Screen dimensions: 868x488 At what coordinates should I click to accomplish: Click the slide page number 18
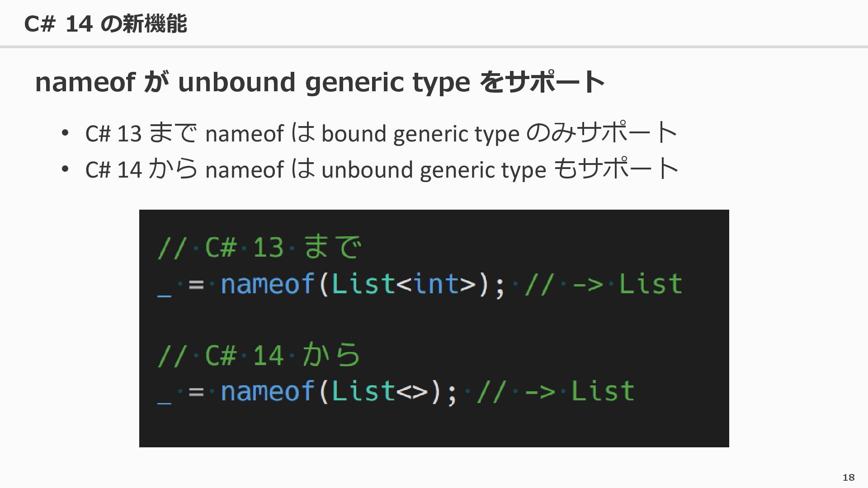point(849,477)
